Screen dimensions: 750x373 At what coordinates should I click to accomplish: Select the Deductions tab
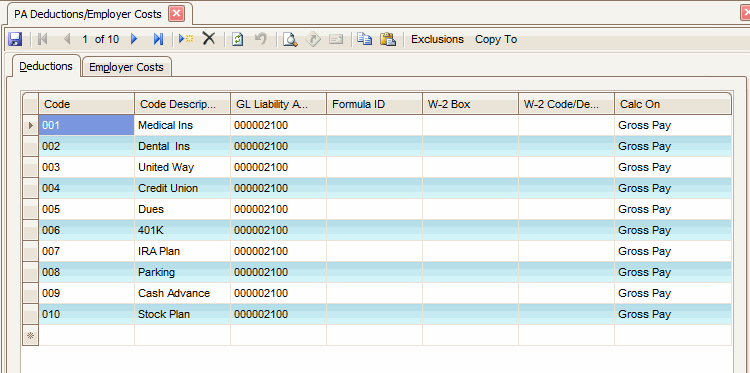click(46, 66)
